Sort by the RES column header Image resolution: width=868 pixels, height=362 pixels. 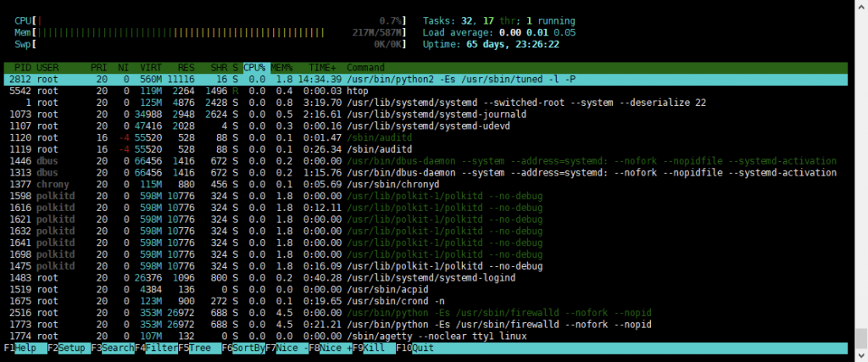(x=186, y=68)
